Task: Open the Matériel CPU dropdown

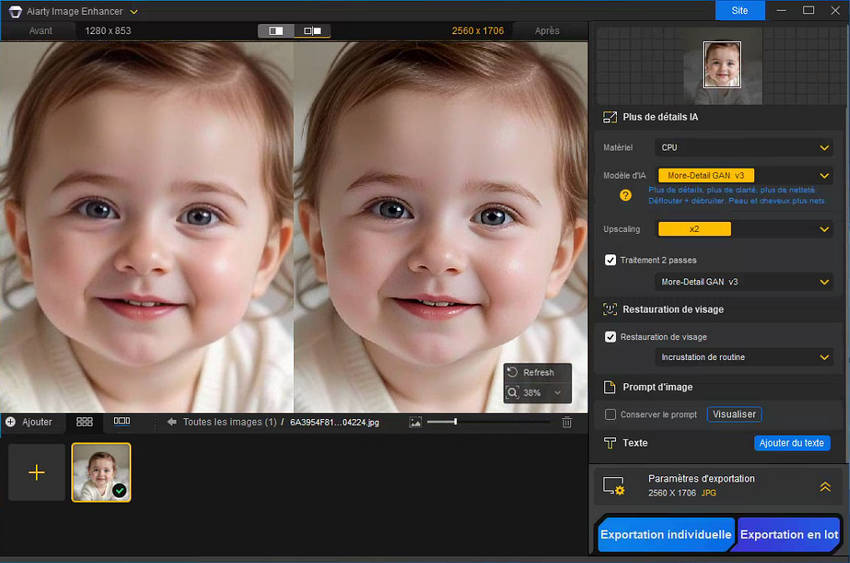Action: tap(744, 147)
